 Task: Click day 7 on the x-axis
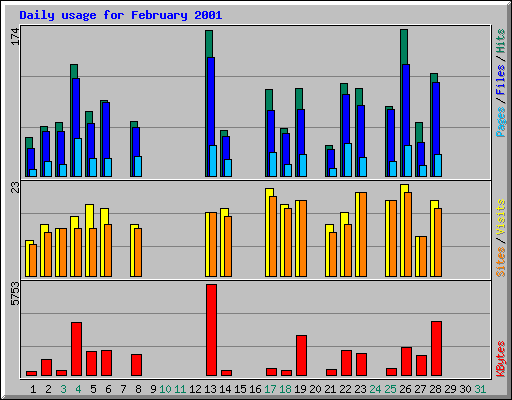pyautogui.click(x=123, y=389)
